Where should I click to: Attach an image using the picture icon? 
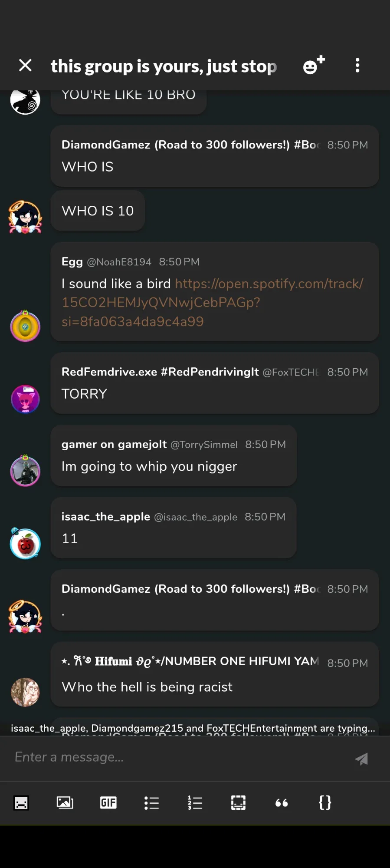coord(65,803)
